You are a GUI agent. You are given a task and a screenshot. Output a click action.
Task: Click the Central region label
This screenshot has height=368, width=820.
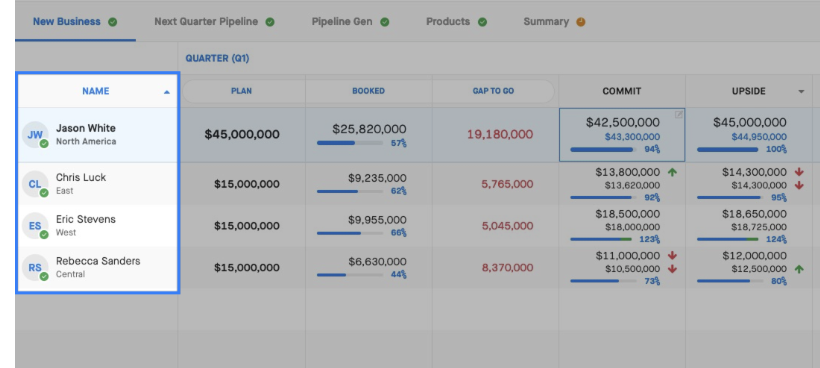pos(71,274)
